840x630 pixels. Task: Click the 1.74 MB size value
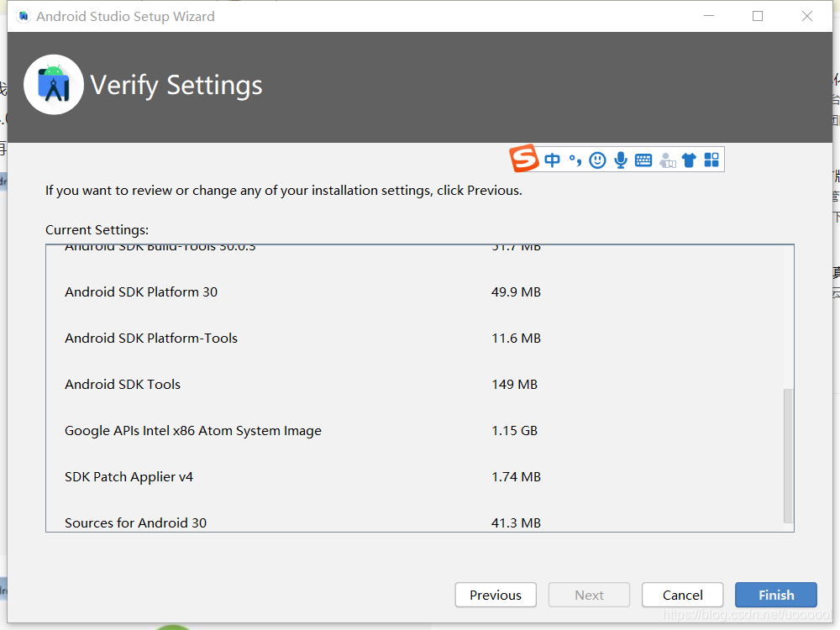coord(516,477)
